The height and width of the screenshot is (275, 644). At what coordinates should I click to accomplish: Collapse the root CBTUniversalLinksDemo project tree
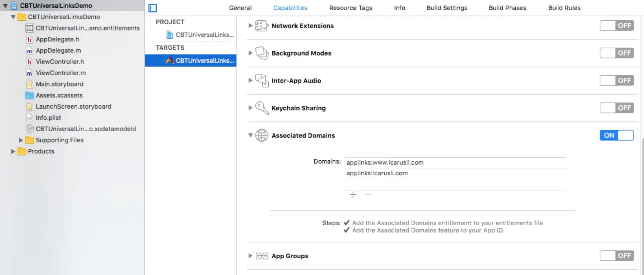5,6
